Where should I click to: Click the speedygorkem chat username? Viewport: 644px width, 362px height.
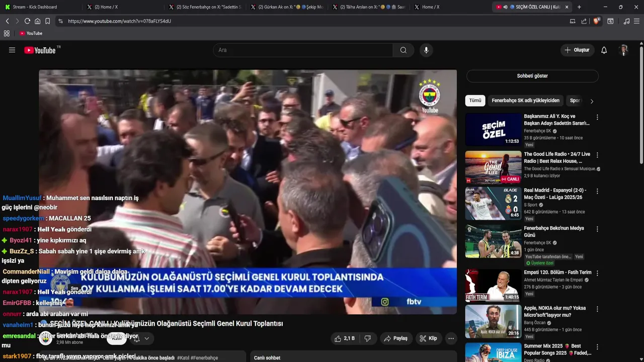click(24, 218)
